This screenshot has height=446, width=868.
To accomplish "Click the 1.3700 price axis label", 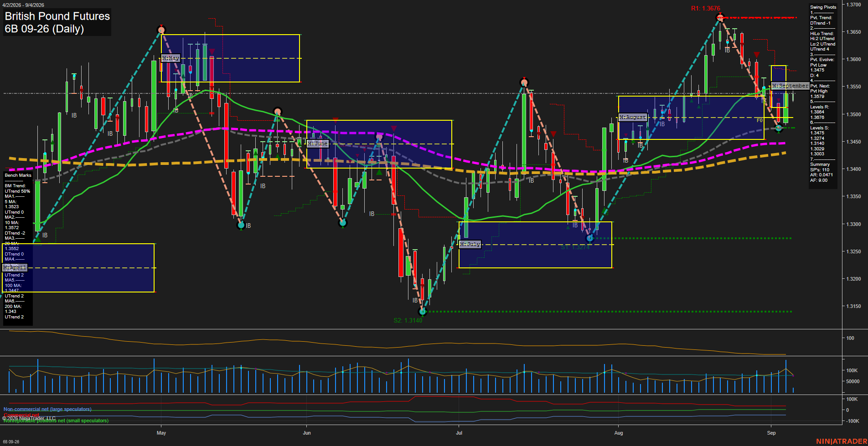I will 853,5.
